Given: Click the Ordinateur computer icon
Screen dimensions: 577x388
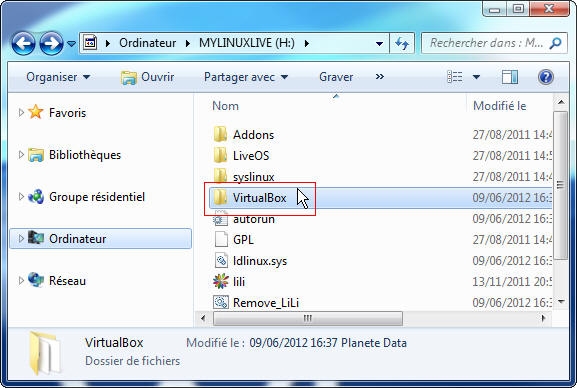Looking at the screenshot, I should (36, 238).
